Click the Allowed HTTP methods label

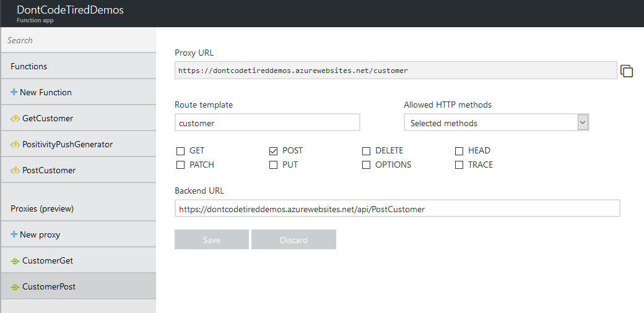pyautogui.click(x=448, y=105)
